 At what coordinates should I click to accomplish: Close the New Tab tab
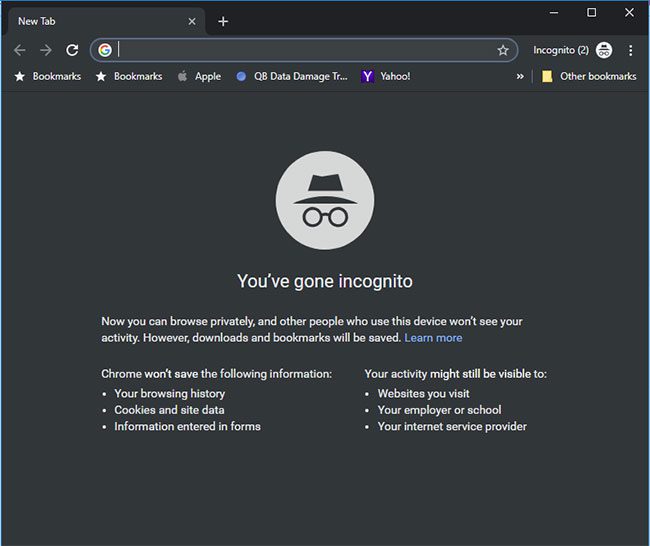pyautogui.click(x=189, y=21)
